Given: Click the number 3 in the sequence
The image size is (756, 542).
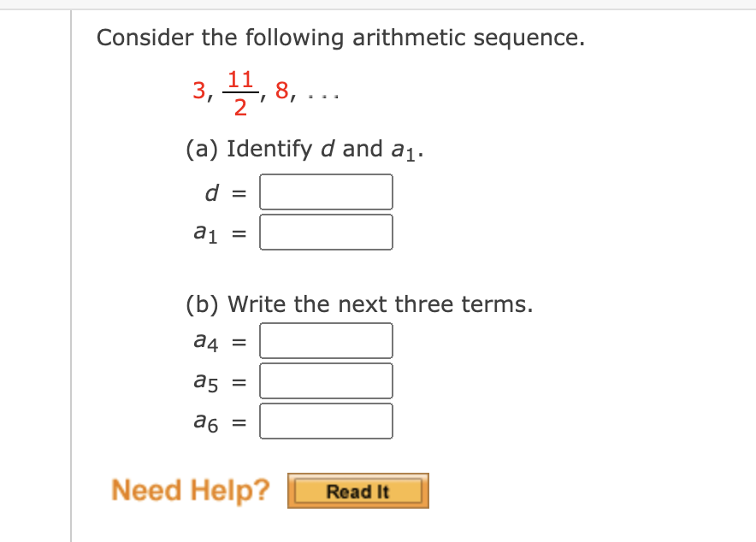Looking at the screenshot, I should point(198,90).
